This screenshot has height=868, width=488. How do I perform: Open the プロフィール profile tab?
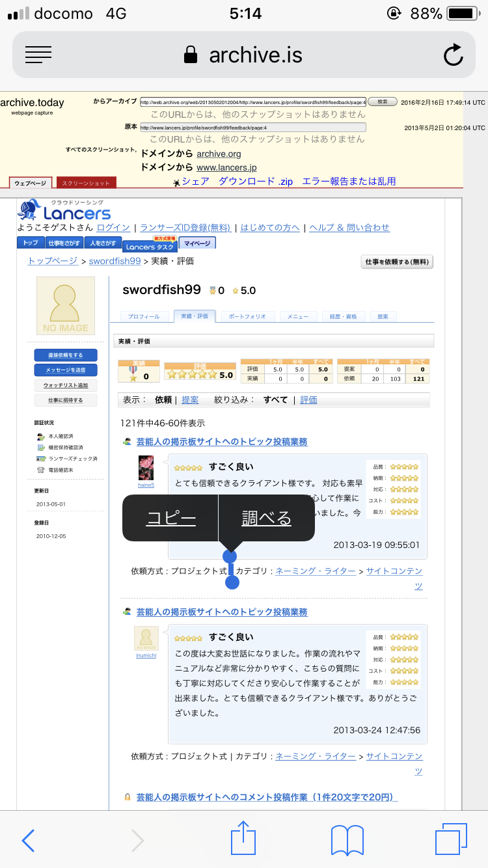144,316
